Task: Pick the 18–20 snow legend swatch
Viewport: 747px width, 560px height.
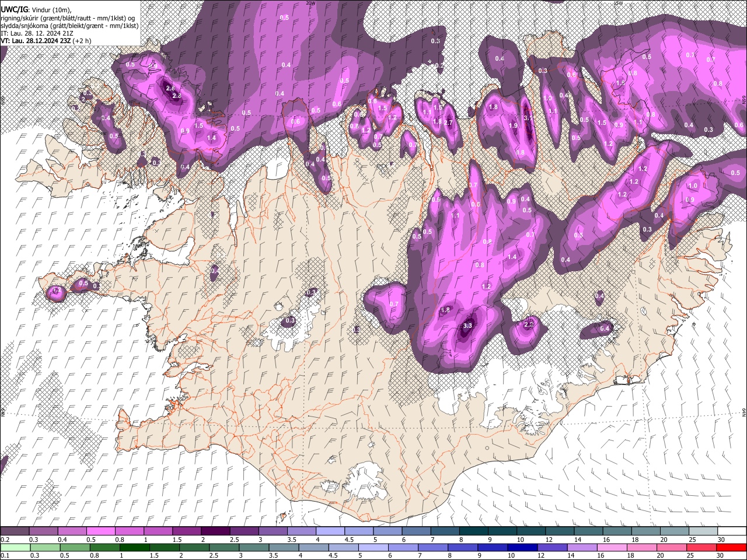Action: click(x=645, y=531)
